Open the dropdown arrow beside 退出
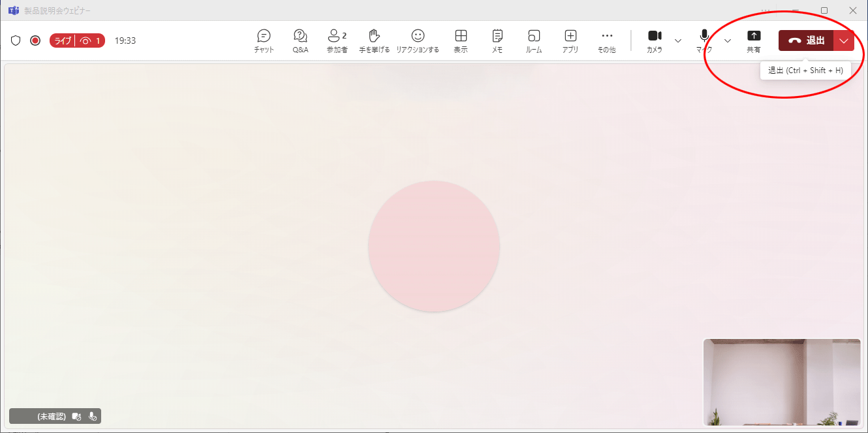 click(844, 40)
